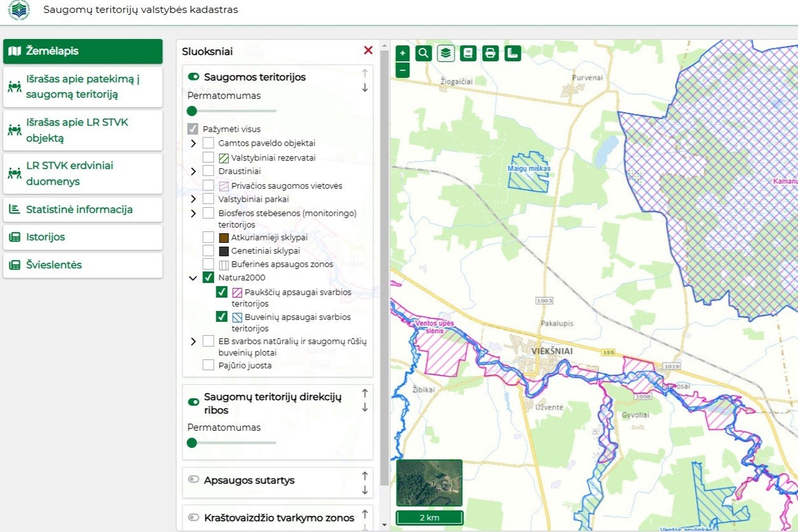Move Saugomų teritorijų direkcijų ribos layer down
The height and width of the screenshot is (532, 798).
pyautogui.click(x=365, y=407)
